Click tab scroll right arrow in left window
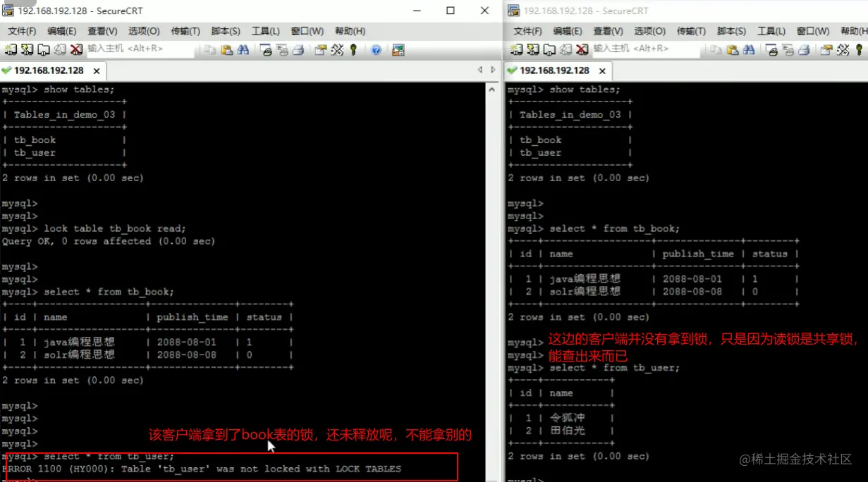Viewport: 868px width, 482px height. pyautogui.click(x=493, y=70)
